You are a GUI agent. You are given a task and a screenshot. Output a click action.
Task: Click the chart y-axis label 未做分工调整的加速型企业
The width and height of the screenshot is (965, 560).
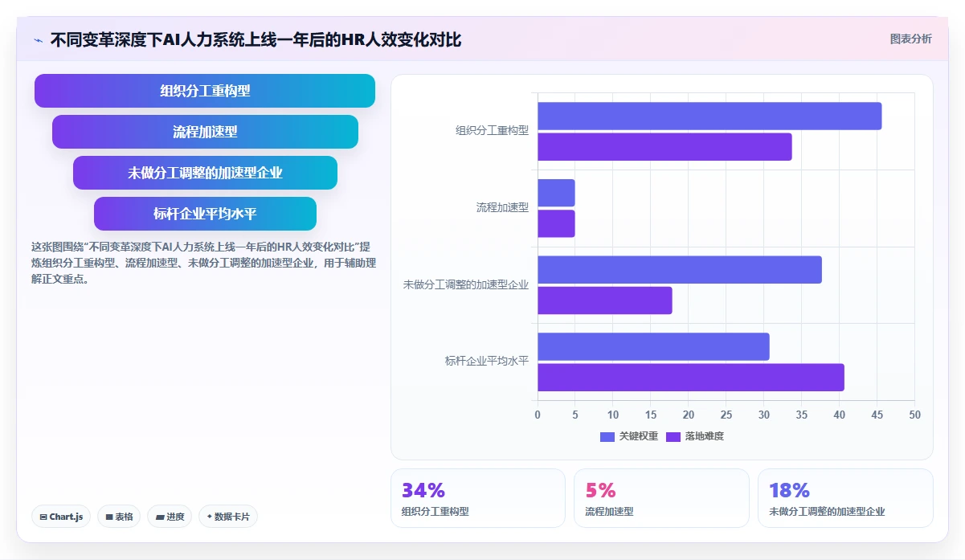pos(466,284)
